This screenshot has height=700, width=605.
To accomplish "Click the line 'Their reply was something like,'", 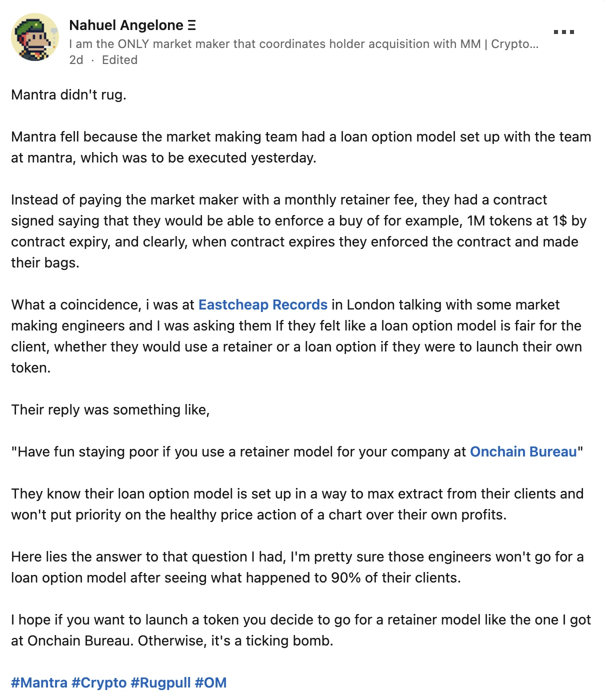I will pos(110,410).
